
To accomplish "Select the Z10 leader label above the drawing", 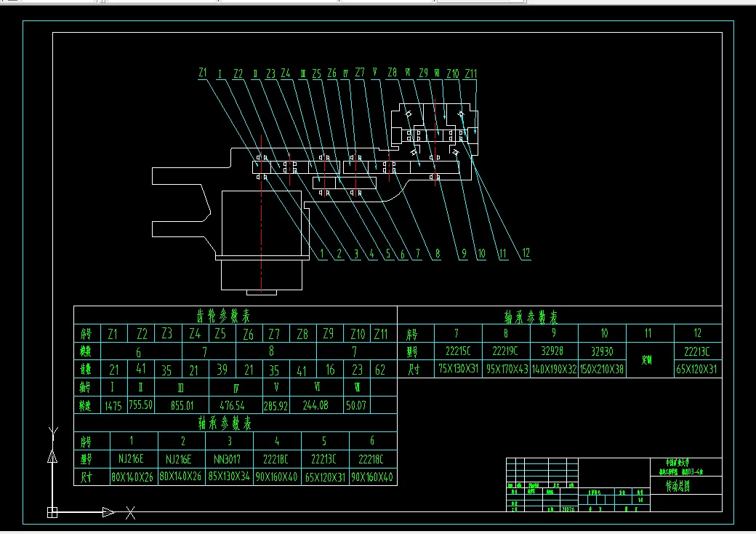I will click(452, 73).
